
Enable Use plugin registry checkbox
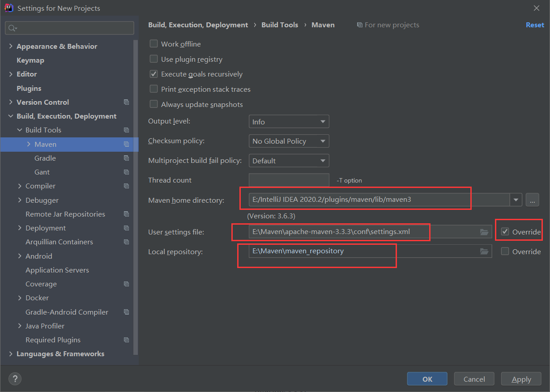click(153, 59)
